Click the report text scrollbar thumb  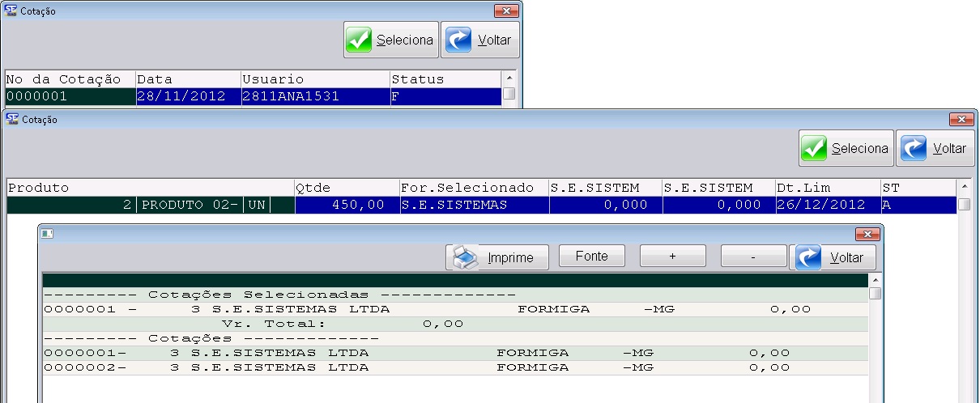click(875, 294)
